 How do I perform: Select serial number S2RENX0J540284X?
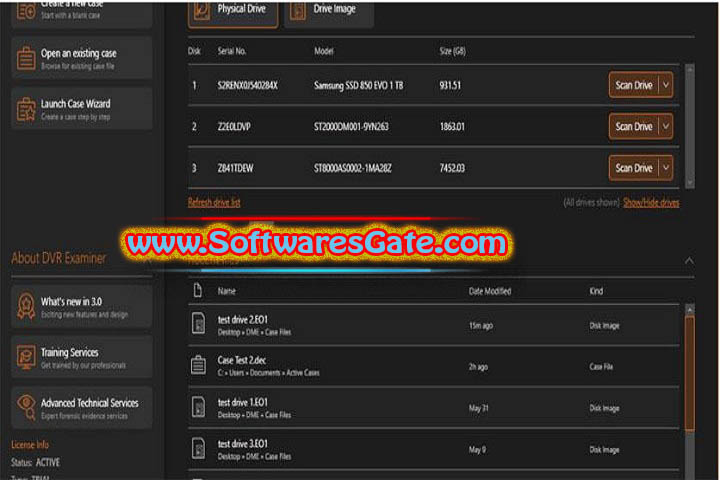[248, 85]
